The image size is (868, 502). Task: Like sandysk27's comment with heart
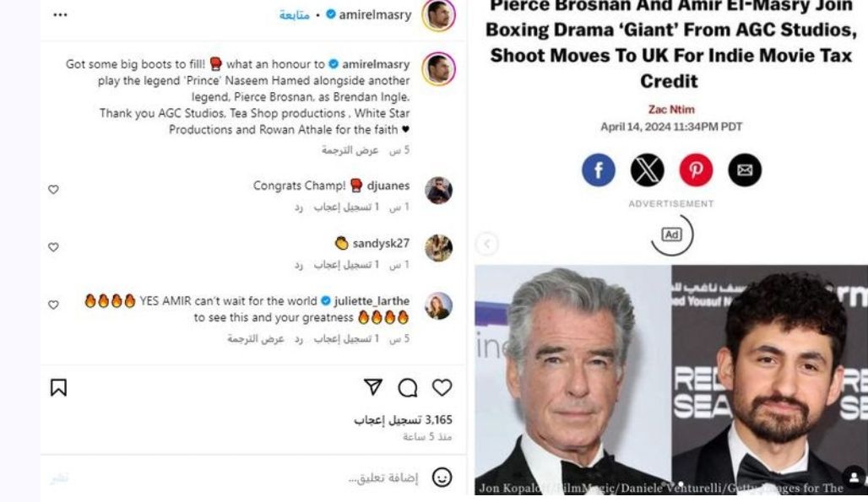click(53, 247)
